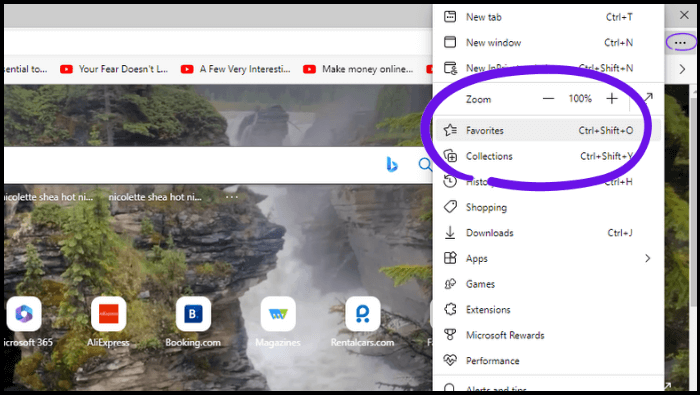This screenshot has width=700, height=395.
Task: Open 'Make money online...' bookmark
Action: [358, 69]
